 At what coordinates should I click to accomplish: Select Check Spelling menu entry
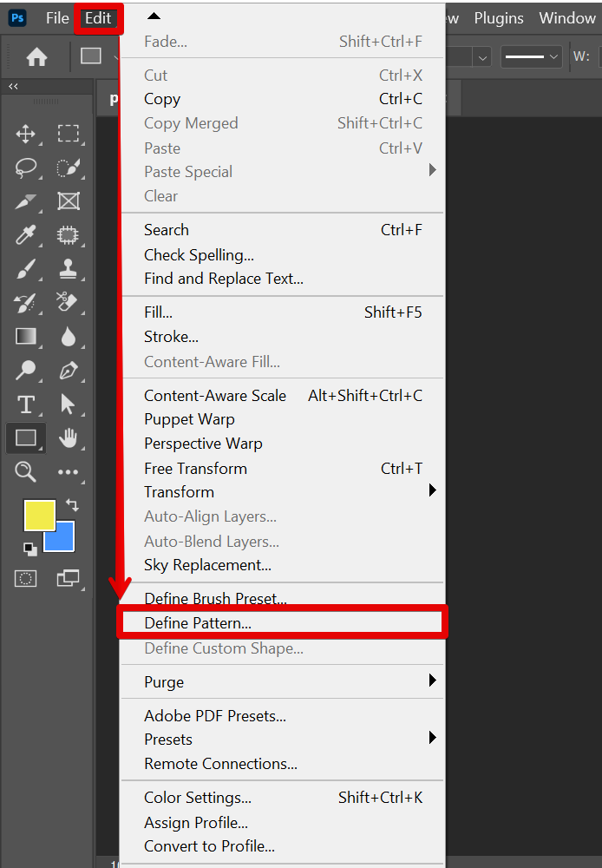click(x=283, y=254)
